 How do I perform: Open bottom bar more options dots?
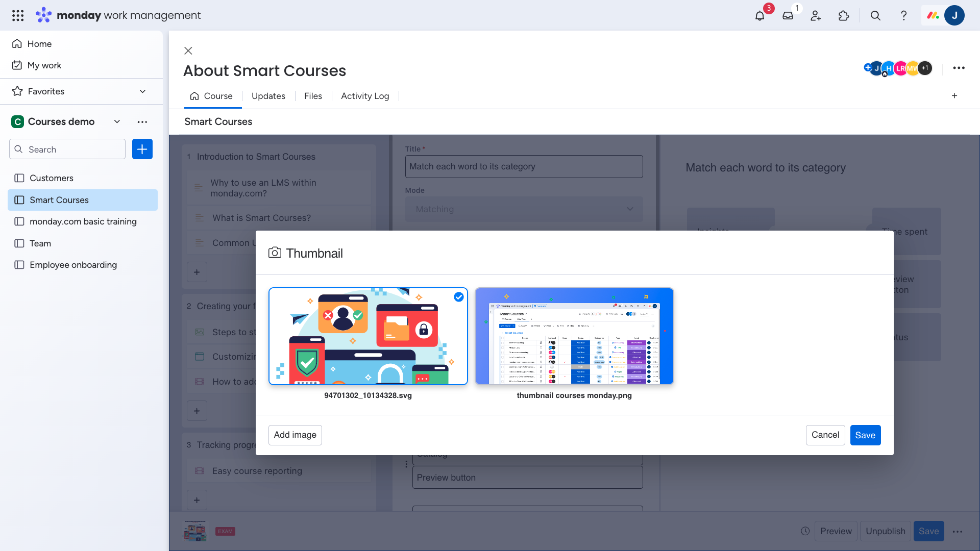(958, 531)
